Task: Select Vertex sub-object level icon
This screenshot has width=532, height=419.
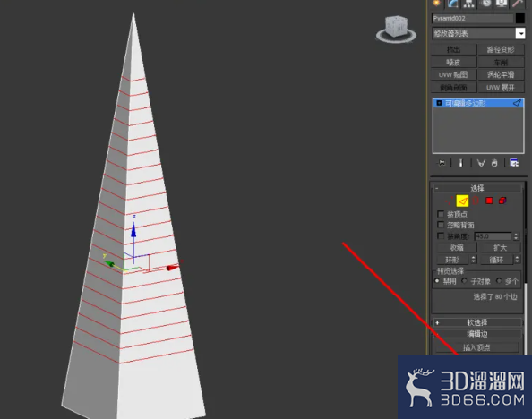Action: pyautogui.click(x=449, y=201)
